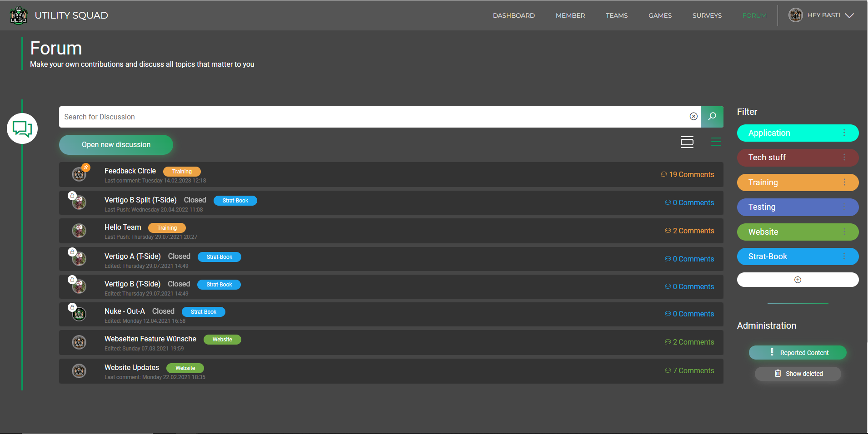Switch to card view layout icon
Image resolution: width=868 pixels, height=434 pixels.
(x=687, y=142)
